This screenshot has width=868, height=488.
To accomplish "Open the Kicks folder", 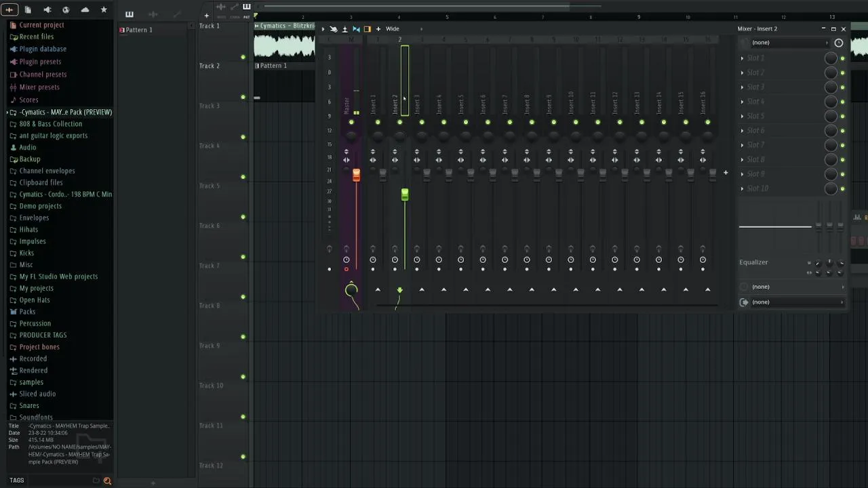I will 26,253.
